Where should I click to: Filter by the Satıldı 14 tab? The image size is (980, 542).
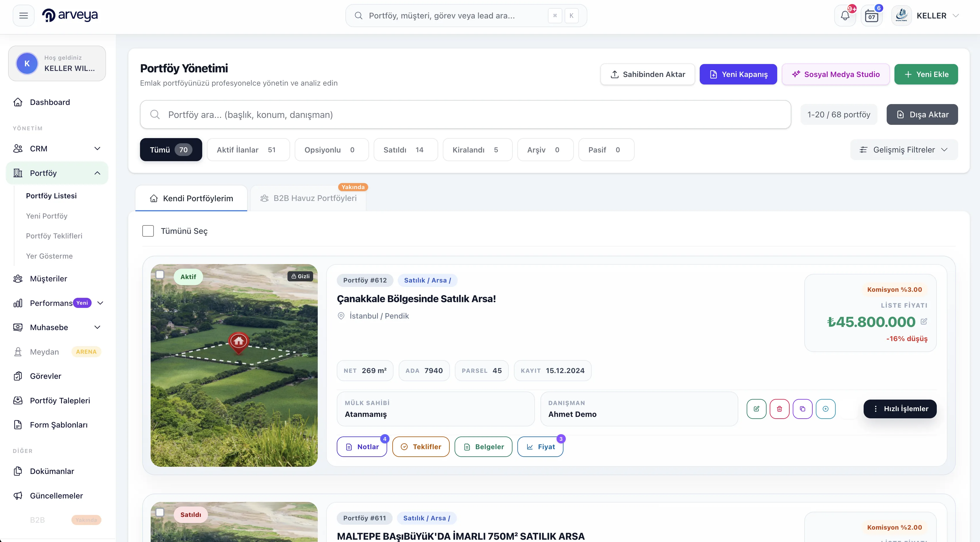[x=406, y=150]
